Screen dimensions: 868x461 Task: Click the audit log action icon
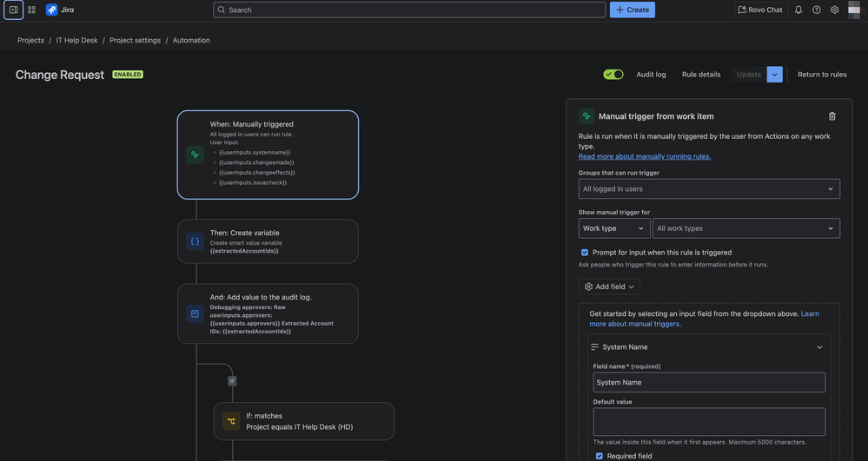(195, 313)
